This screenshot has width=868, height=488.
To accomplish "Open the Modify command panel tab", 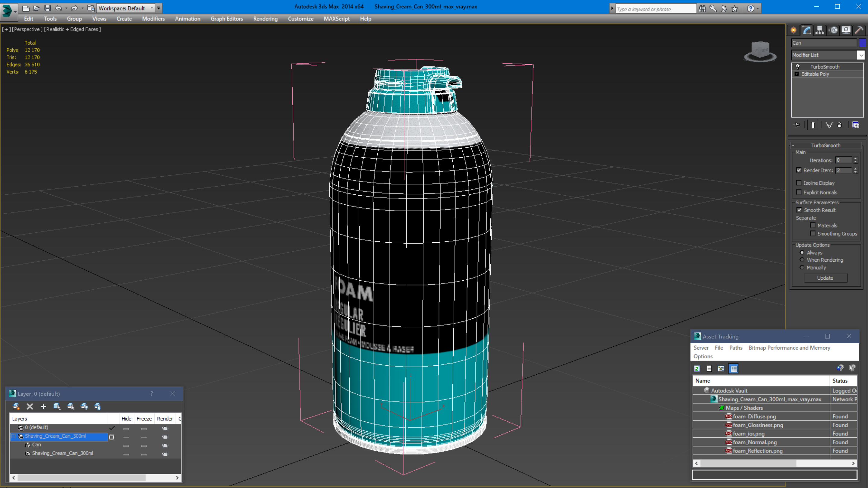I will [807, 30].
